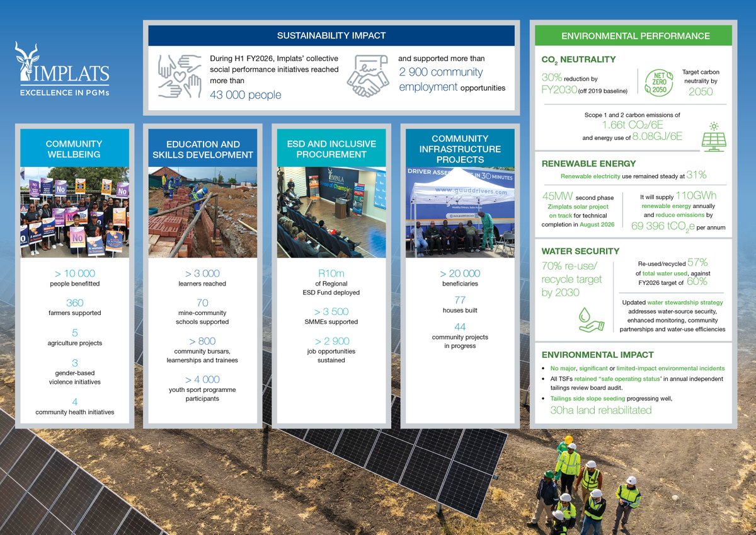
Task: Click '30% reduction by FY2030' text
Action: 585,83
